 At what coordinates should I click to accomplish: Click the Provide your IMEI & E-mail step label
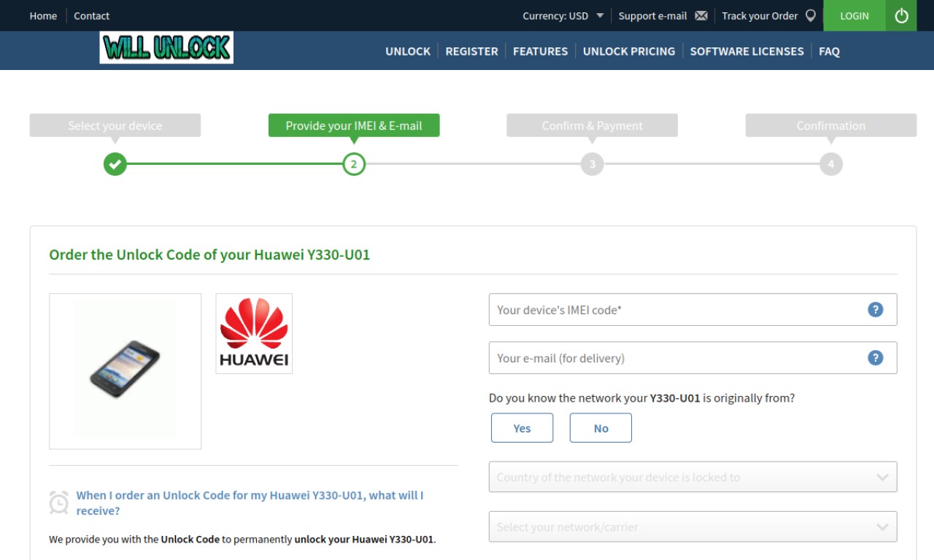point(354,125)
